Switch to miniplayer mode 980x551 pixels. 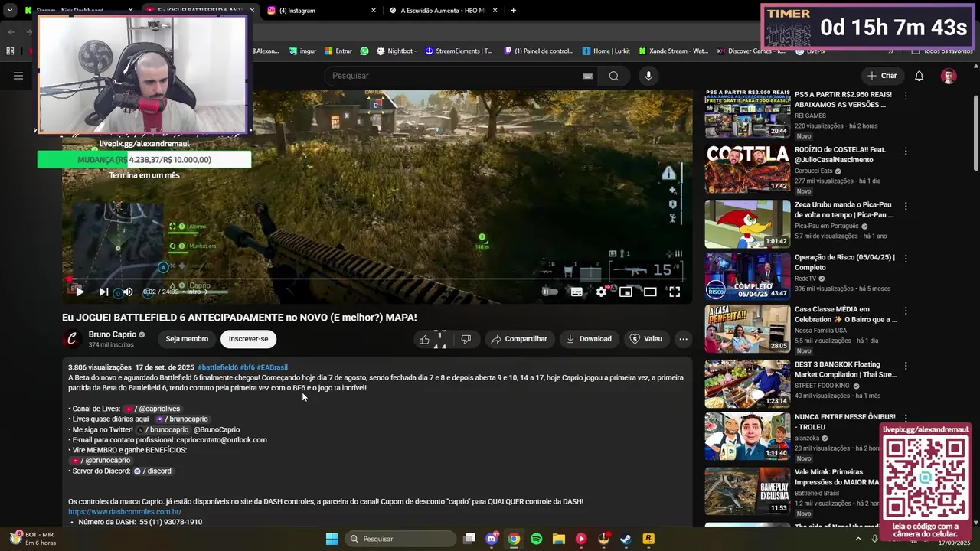pos(626,292)
